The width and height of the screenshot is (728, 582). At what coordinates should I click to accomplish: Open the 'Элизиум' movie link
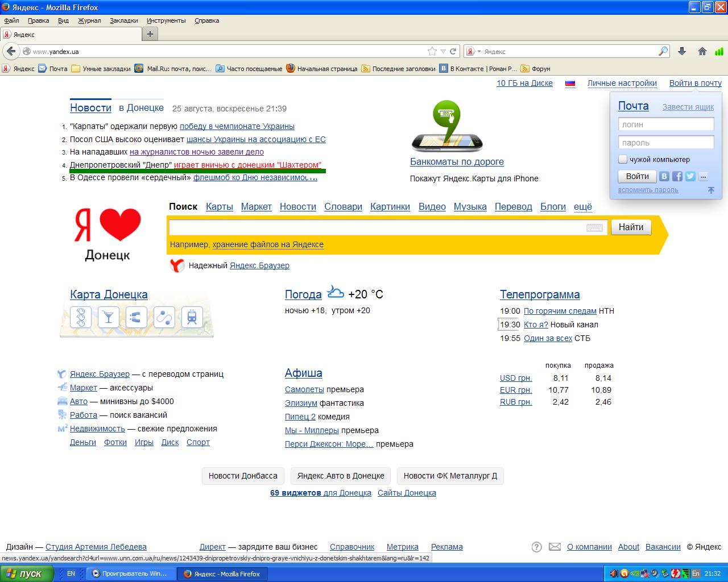pos(301,403)
